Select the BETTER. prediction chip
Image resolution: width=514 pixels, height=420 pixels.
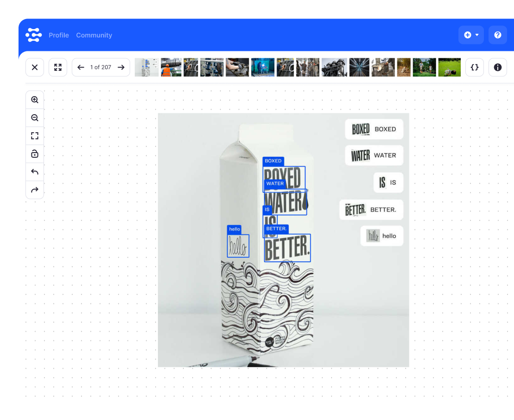point(371,210)
